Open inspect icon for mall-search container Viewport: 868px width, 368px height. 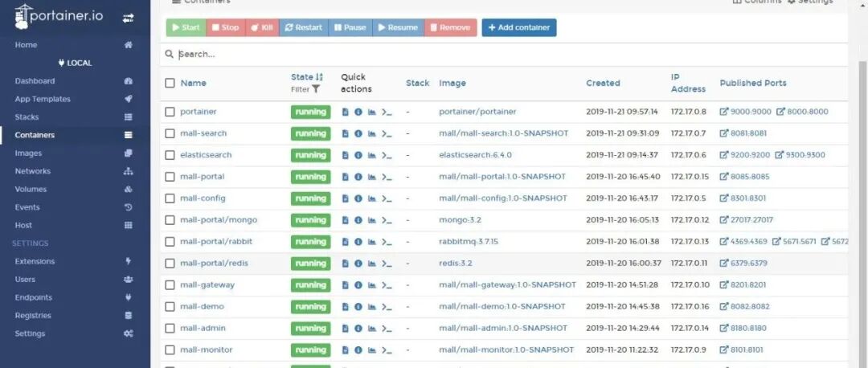(358, 133)
